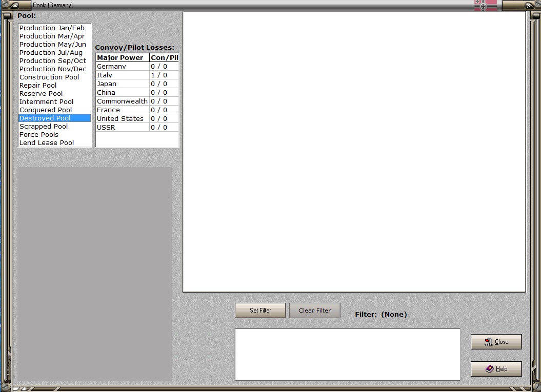
Task: Select the Italy row in losses table
Action: 137,75
